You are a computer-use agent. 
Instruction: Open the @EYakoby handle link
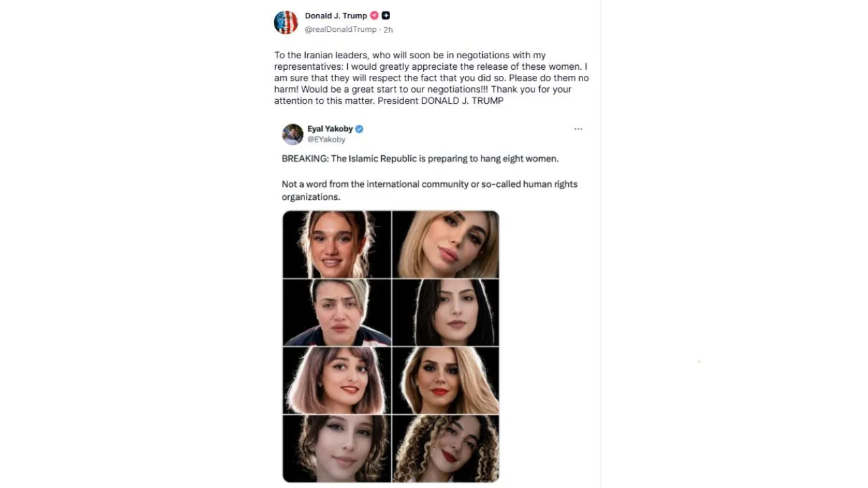[326, 140]
